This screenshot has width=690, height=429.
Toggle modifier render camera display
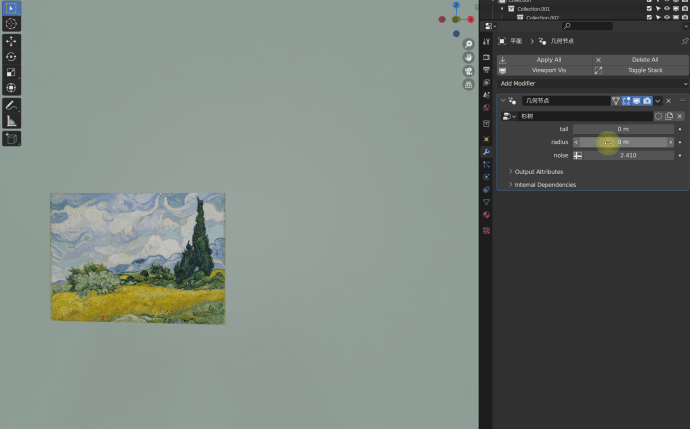click(x=647, y=101)
